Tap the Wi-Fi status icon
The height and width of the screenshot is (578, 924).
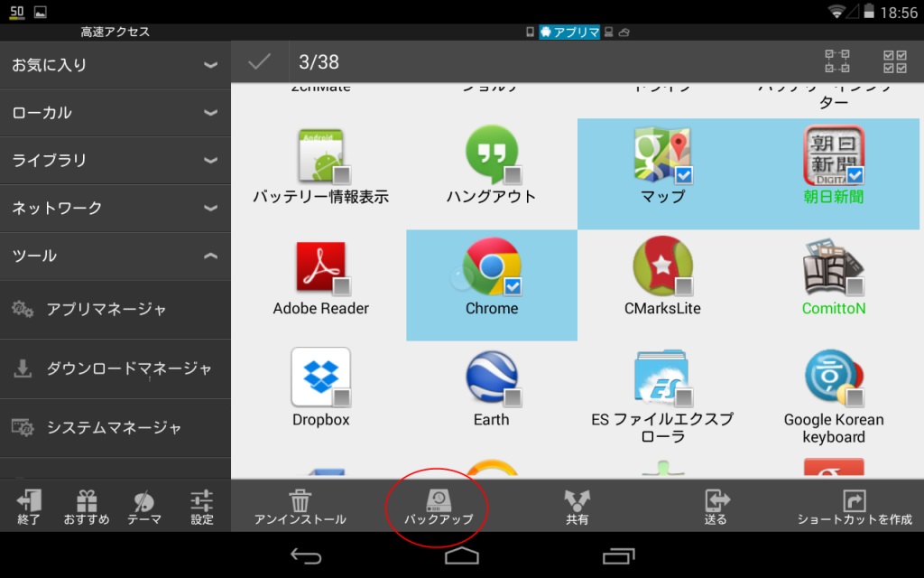click(x=836, y=11)
